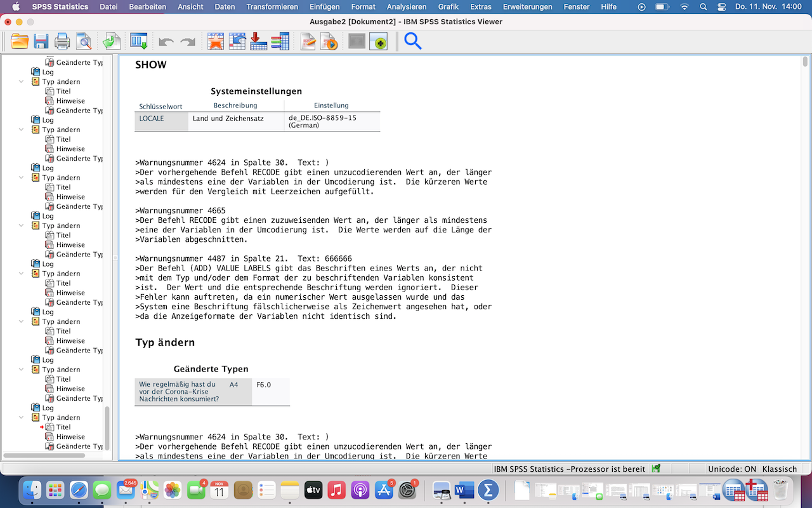Click the blue magnifying glass search icon
This screenshot has width=812, height=508.
pyautogui.click(x=413, y=42)
